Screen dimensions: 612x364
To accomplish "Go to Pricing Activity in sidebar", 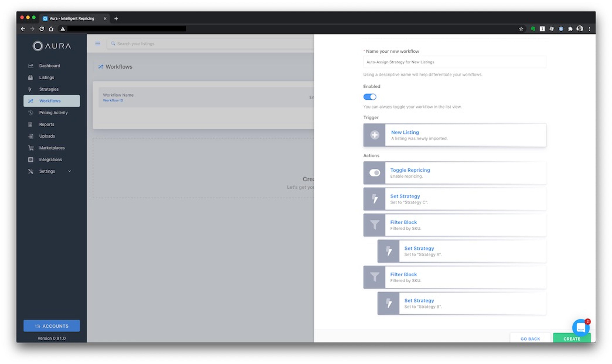I will (x=53, y=113).
